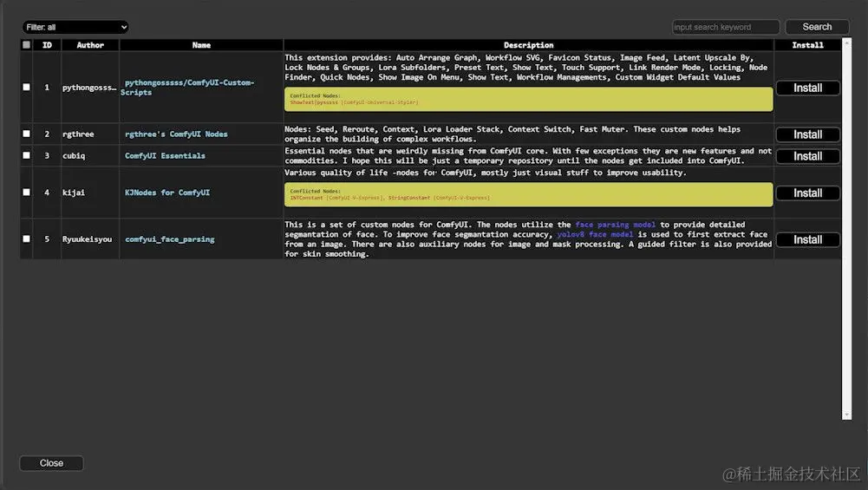
Task: Click the Close button
Action: pos(51,463)
